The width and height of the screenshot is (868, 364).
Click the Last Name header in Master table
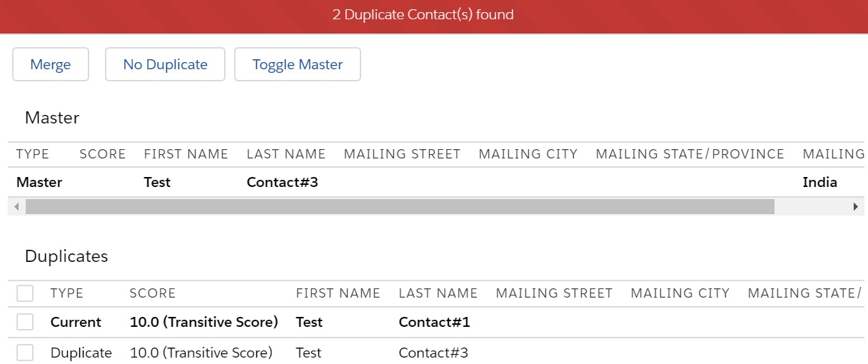[286, 154]
